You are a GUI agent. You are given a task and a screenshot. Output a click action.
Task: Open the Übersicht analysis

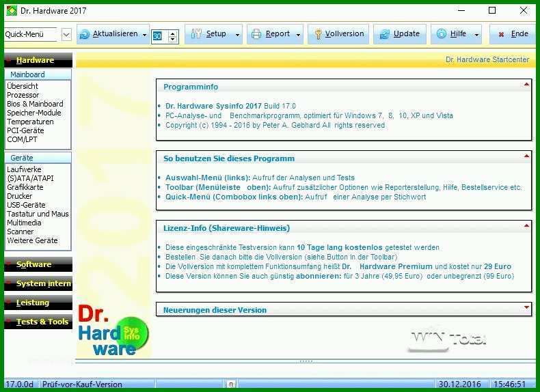click(23, 86)
